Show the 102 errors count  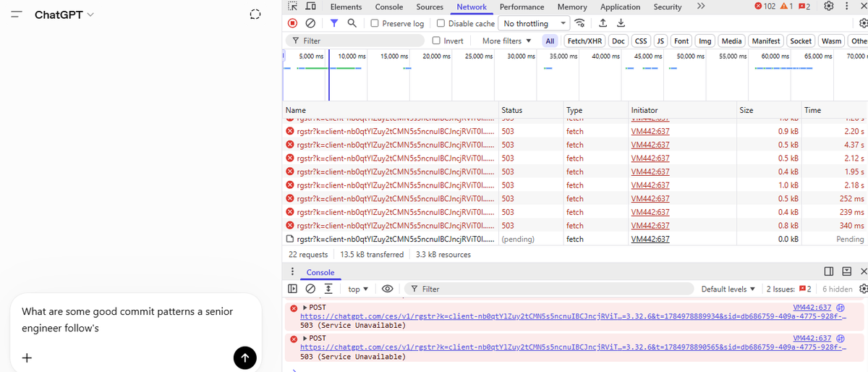tap(765, 7)
